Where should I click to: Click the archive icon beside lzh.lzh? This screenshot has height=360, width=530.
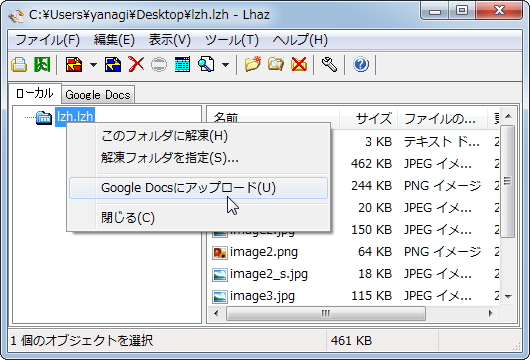point(44,118)
